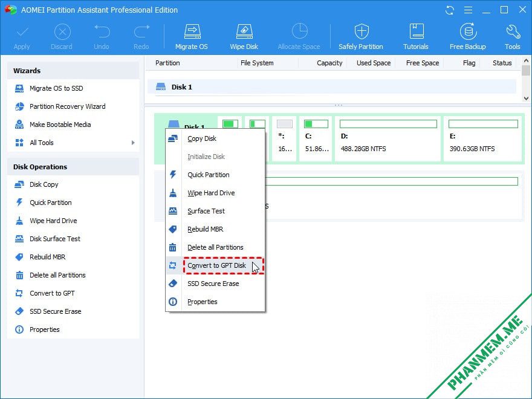The height and width of the screenshot is (399, 532).
Task: Click the Redo arrow icon
Action: 141,32
